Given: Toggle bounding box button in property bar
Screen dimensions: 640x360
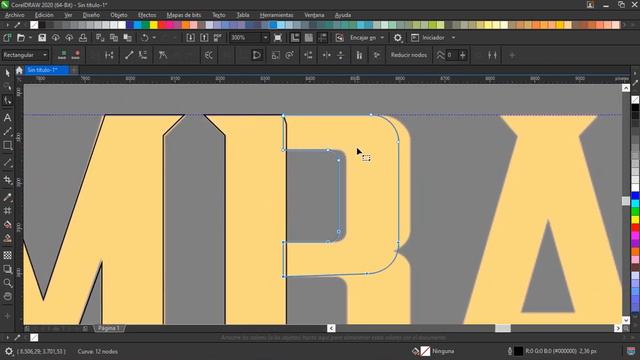Looking at the screenshot, I should [492, 55].
